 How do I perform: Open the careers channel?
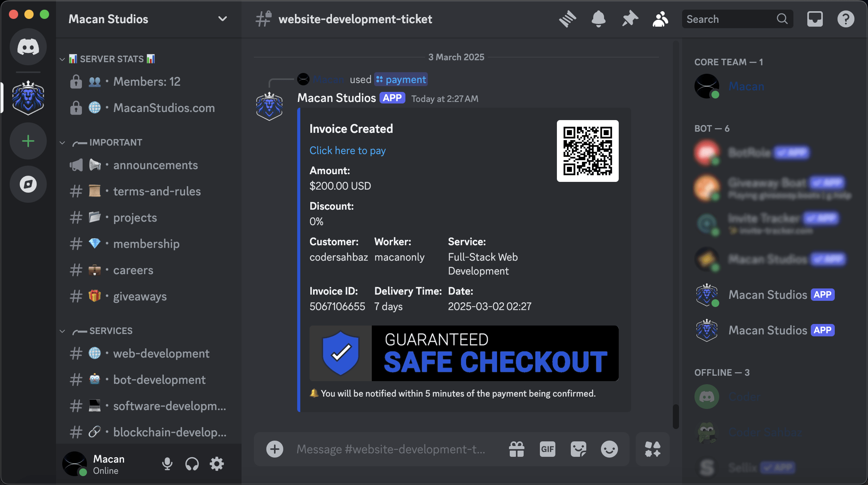click(149, 270)
